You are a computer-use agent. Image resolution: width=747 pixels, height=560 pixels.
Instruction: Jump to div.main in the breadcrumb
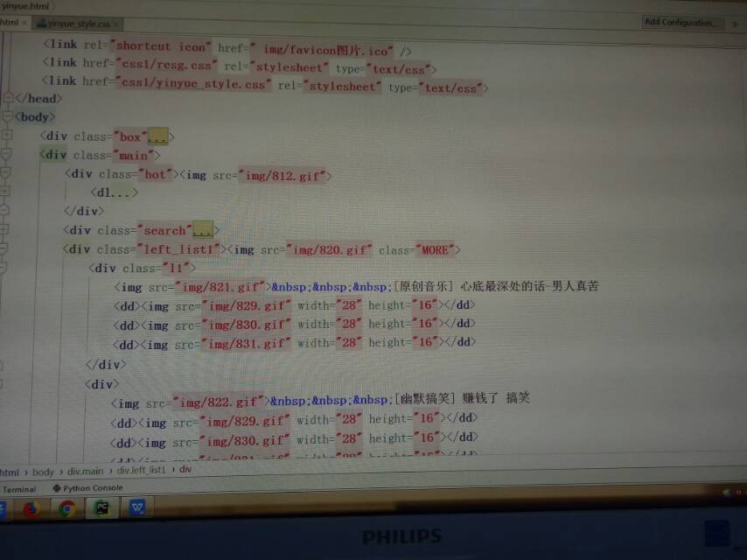85,471
